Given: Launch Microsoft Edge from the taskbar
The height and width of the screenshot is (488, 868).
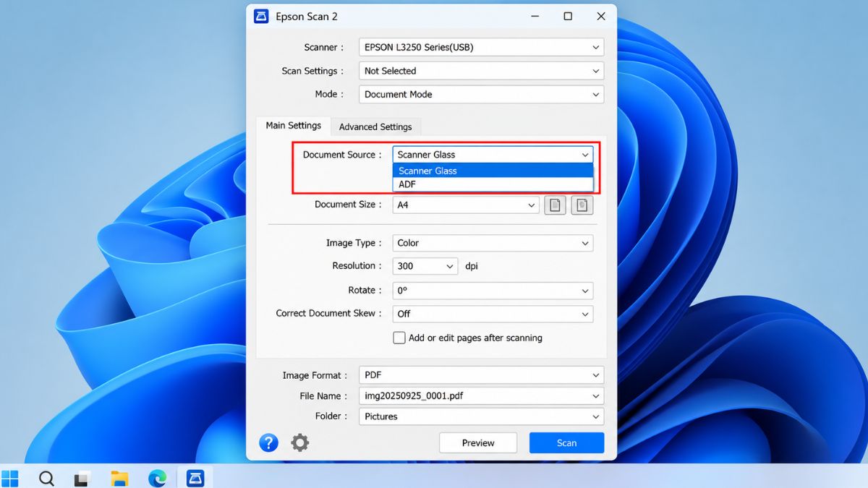Looking at the screenshot, I should (x=157, y=478).
